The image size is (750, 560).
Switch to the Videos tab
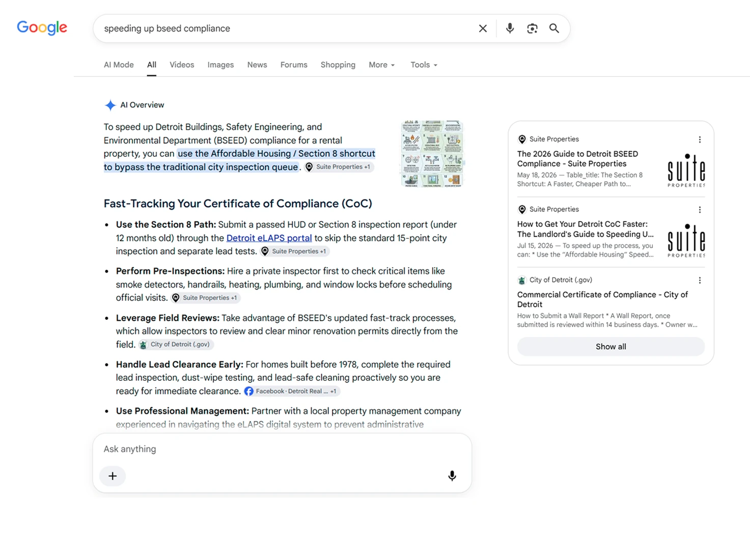pos(182,65)
